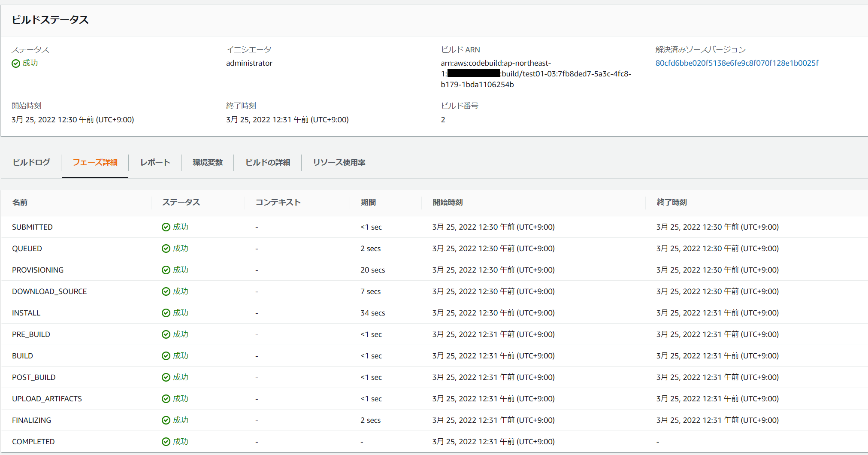Click the success icon beside FINALIZING
The height and width of the screenshot is (455, 868).
166,420
